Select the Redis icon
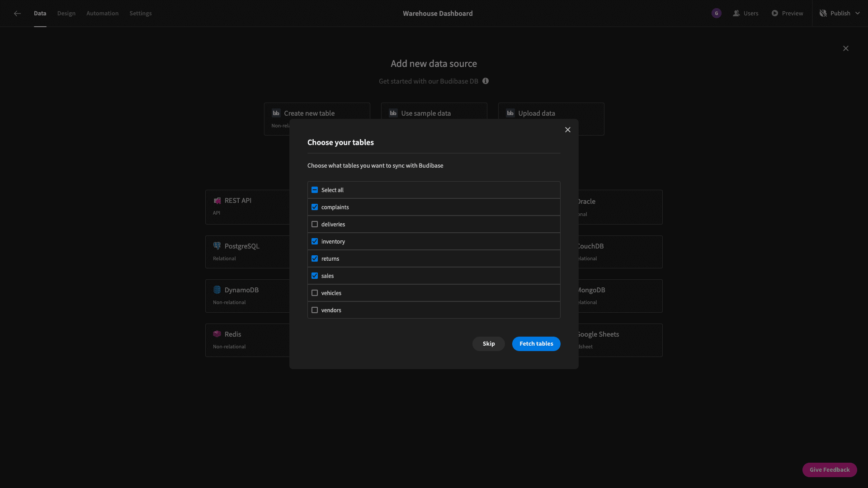This screenshot has height=488, width=868. pos(217,334)
